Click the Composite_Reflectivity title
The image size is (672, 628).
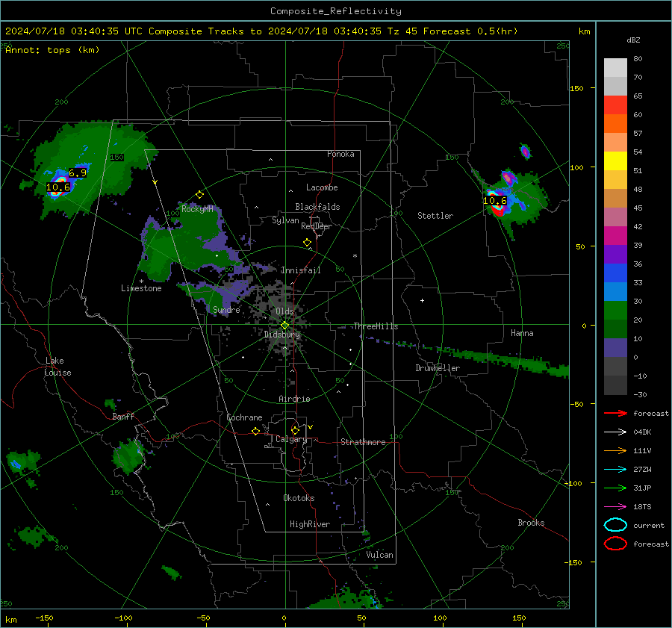(336, 11)
